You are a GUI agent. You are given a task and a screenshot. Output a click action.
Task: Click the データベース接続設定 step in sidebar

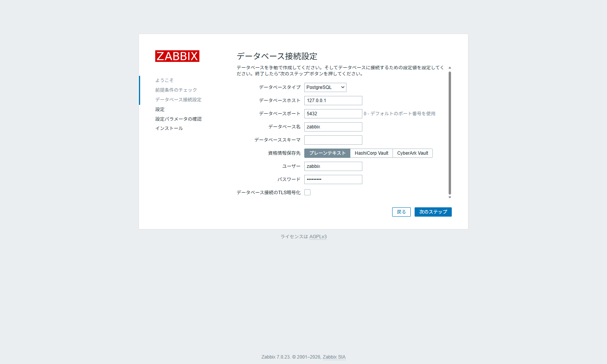click(x=178, y=100)
